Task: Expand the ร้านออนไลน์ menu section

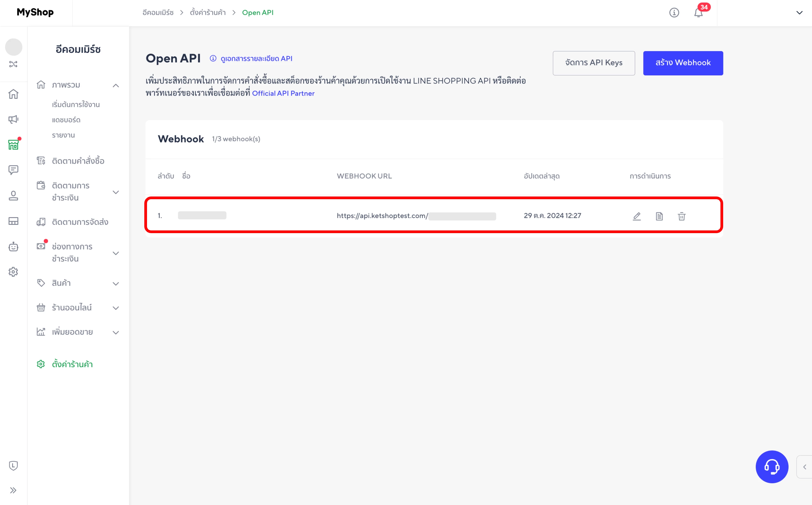Action: [x=115, y=308]
